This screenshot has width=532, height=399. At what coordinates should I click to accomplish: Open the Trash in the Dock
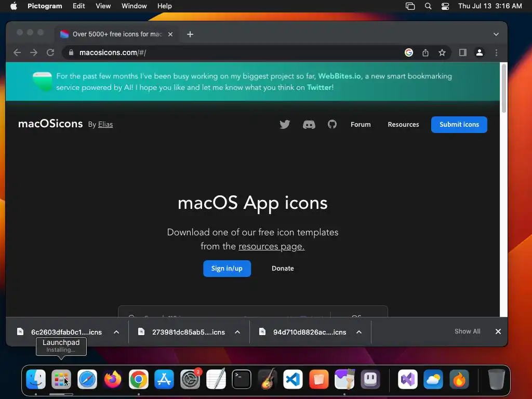496,379
